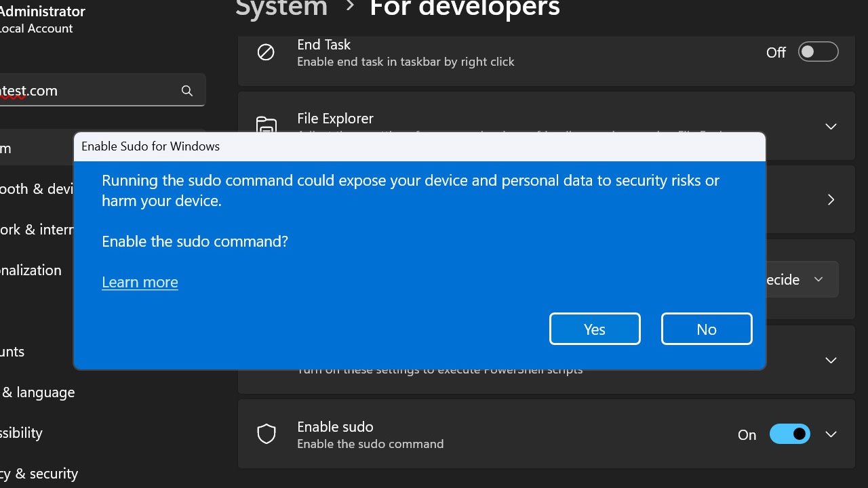
Task: Click the search magnifier icon
Action: click(186, 90)
